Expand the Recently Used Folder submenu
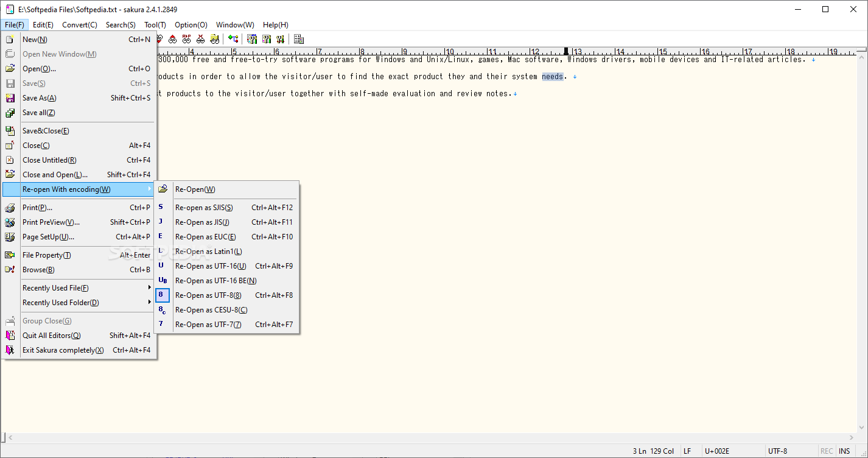The image size is (868, 458). tap(149, 303)
